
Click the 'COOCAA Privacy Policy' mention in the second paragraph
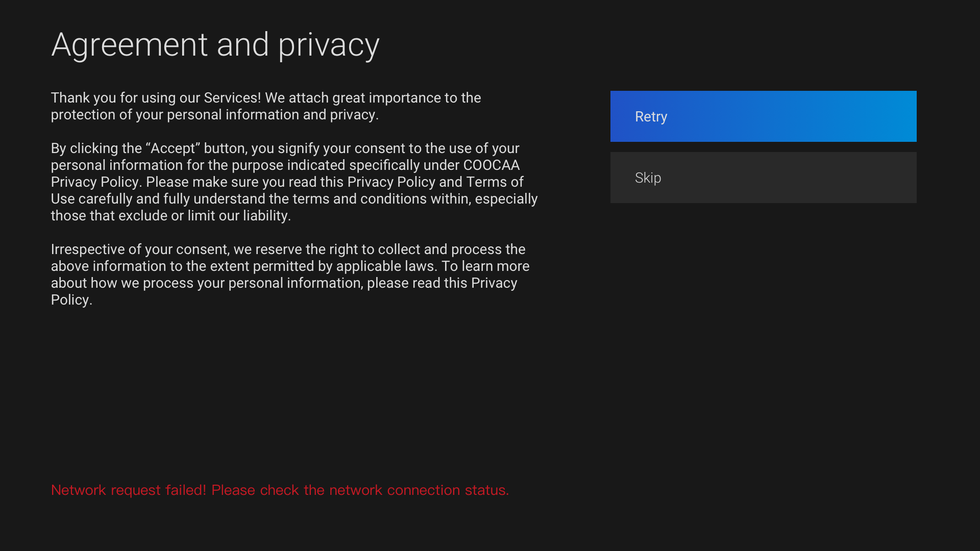pyautogui.click(x=95, y=182)
